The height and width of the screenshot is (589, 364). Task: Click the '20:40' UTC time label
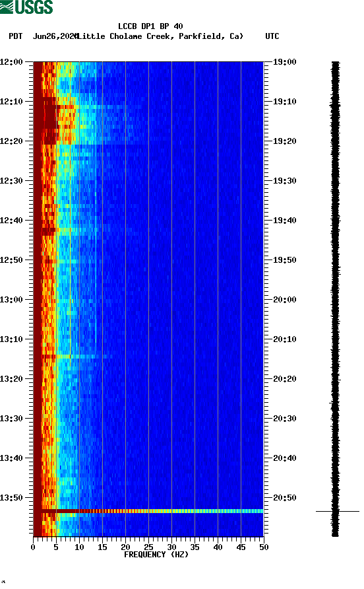pos(284,458)
